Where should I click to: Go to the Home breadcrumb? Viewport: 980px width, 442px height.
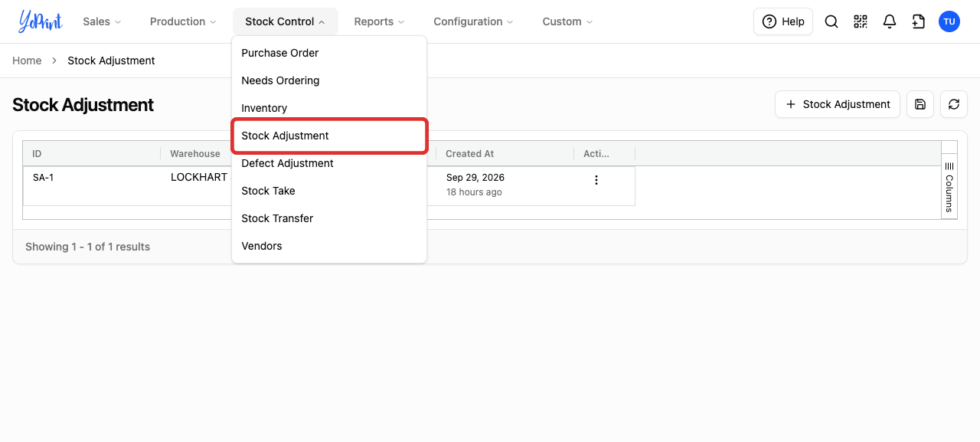click(27, 61)
